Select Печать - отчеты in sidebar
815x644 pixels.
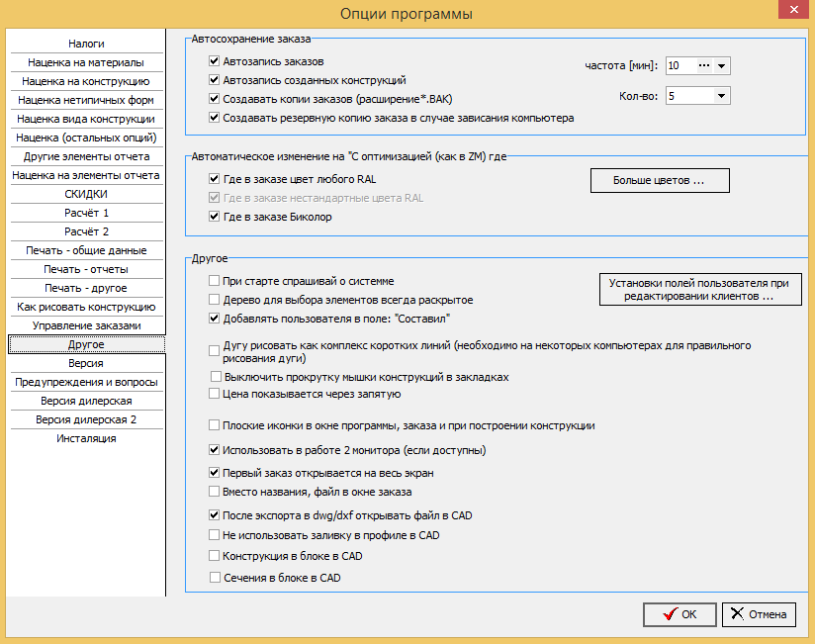[x=86, y=269]
